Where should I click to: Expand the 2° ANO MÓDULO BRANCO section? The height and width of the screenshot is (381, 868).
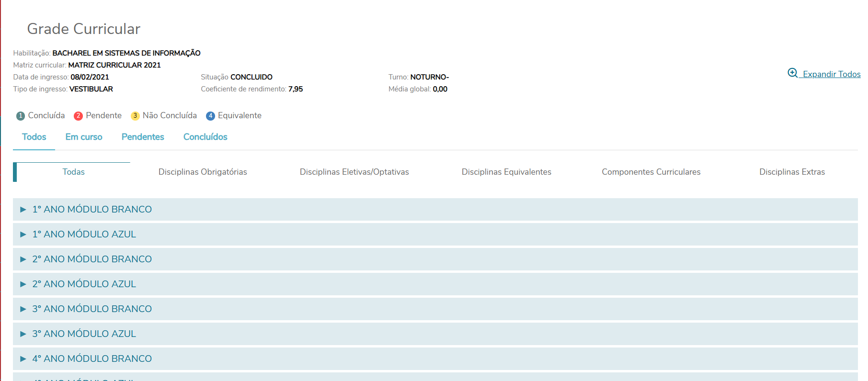pyautogui.click(x=92, y=259)
